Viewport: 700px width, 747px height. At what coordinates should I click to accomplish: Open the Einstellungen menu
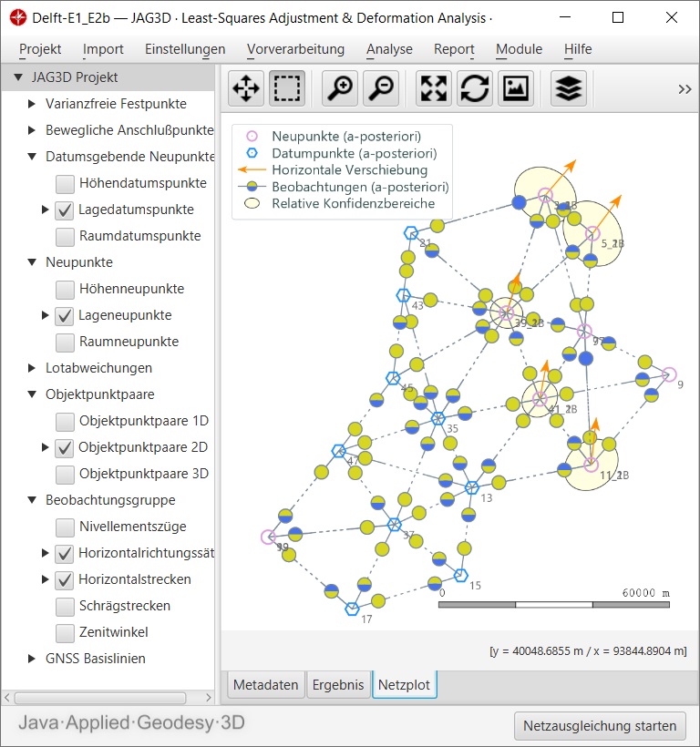pos(185,49)
